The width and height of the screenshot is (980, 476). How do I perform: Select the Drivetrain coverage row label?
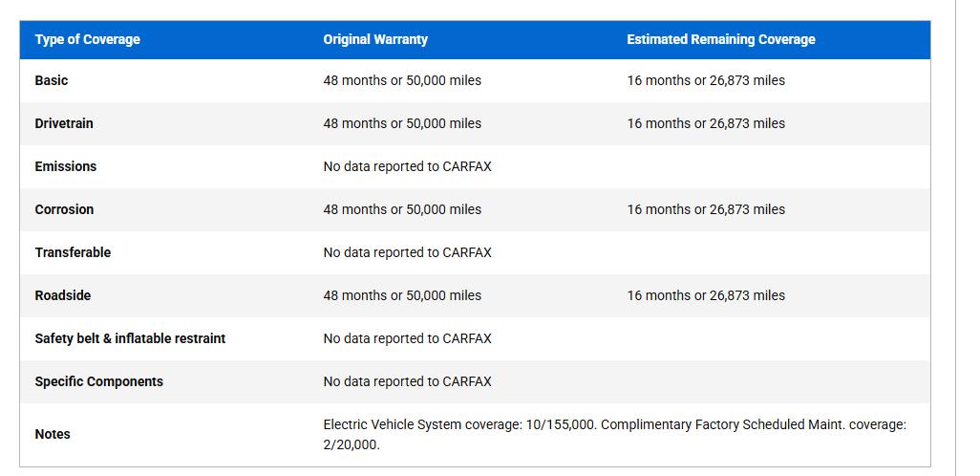[x=64, y=123]
